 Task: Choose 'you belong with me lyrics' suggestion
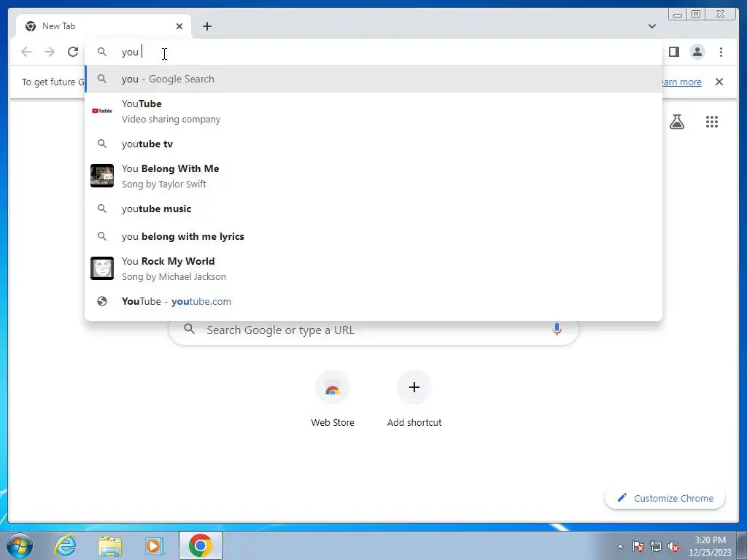[x=373, y=236]
